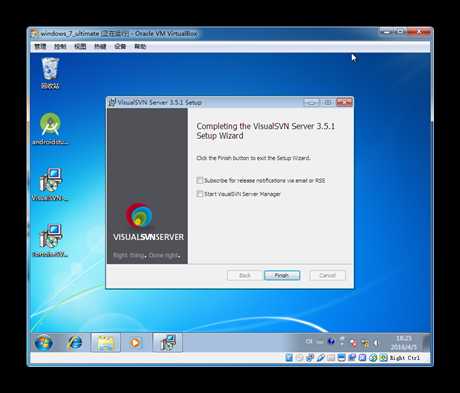Open the 控制 menu in VirtualBox
Viewport: 460px width, 393px height.
60,46
